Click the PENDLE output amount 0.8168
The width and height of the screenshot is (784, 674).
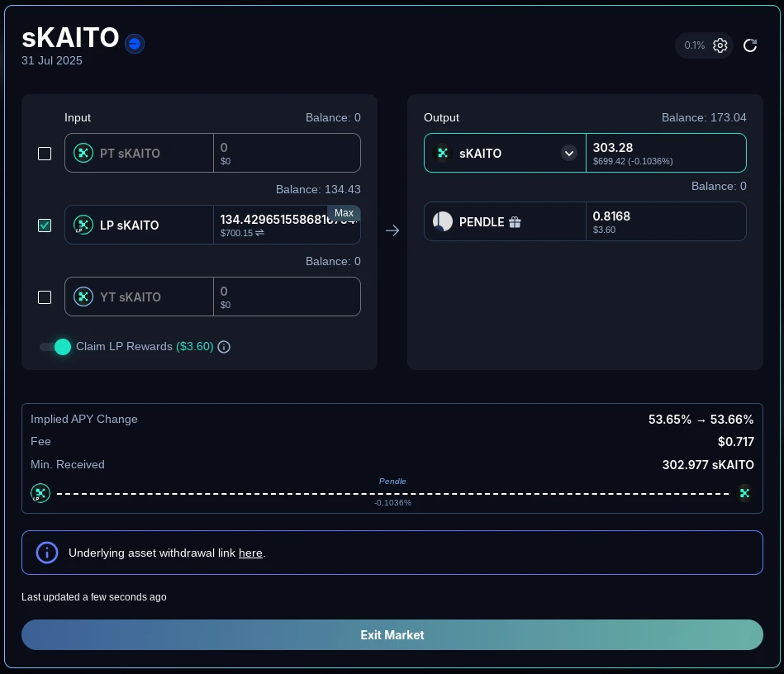point(611,216)
